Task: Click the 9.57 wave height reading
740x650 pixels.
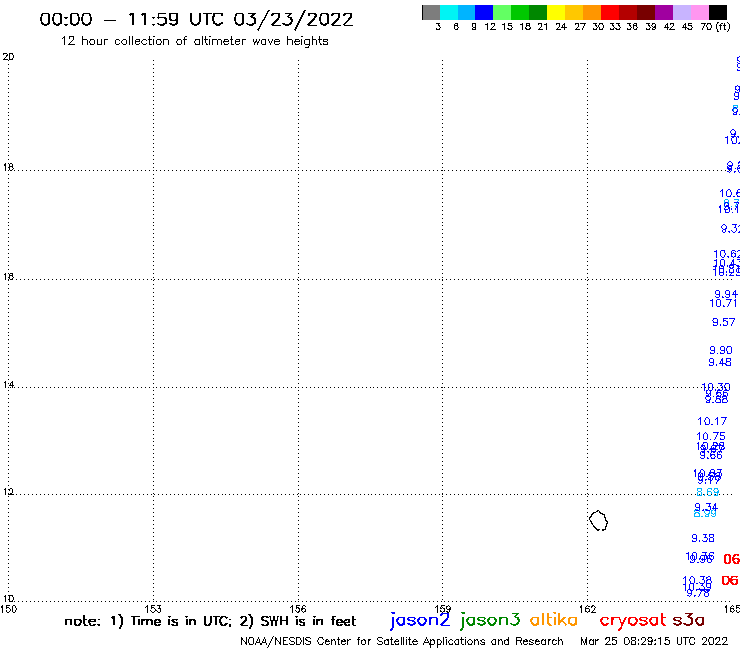Action: coord(723,322)
